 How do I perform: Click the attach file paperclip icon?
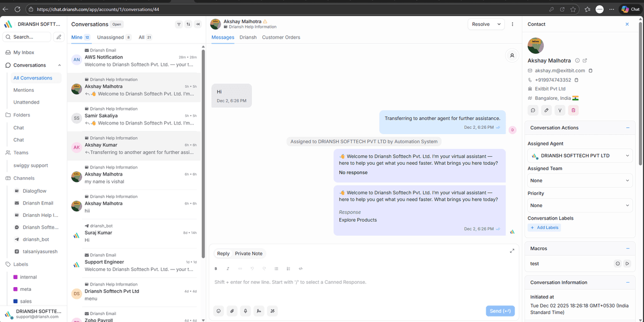pos(232,311)
